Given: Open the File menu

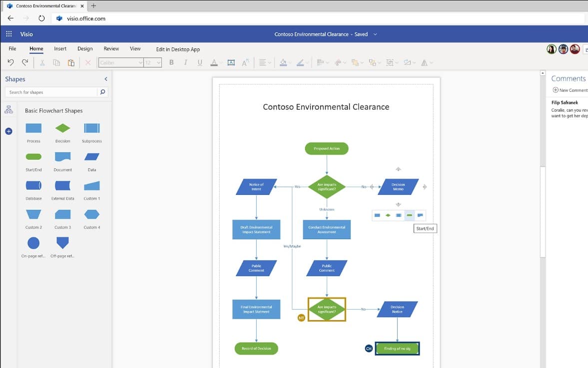Looking at the screenshot, I should [12, 49].
